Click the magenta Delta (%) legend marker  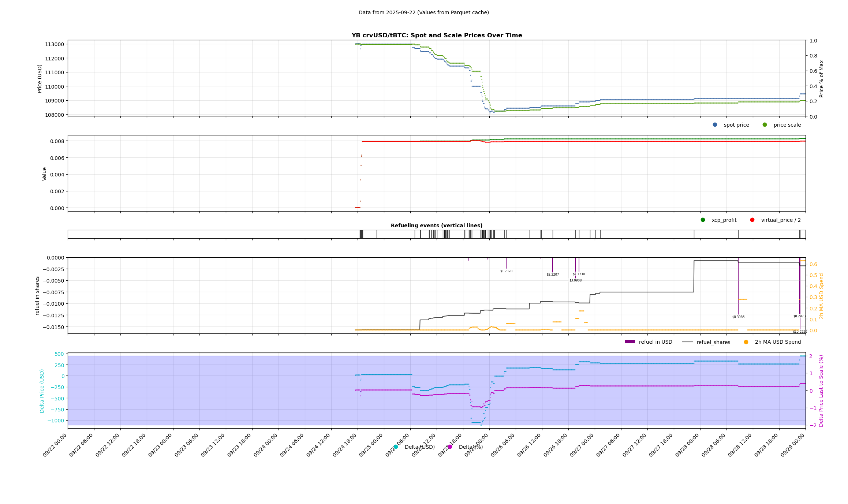click(x=450, y=447)
